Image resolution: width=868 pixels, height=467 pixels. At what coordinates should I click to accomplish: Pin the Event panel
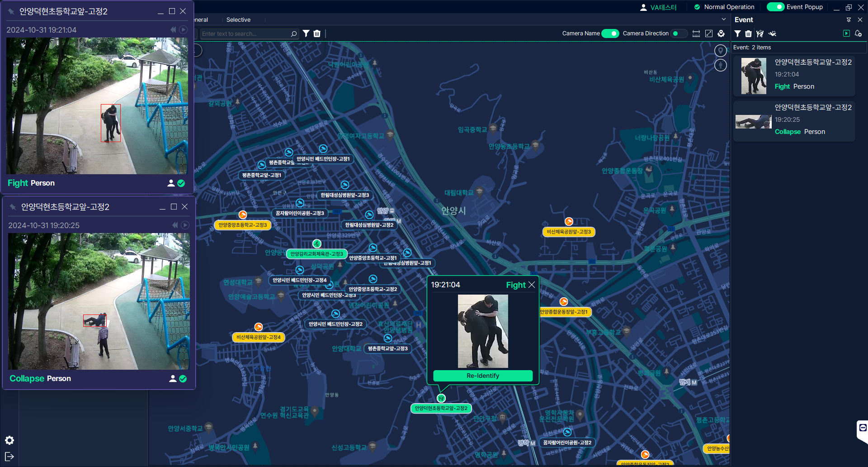[849, 20]
